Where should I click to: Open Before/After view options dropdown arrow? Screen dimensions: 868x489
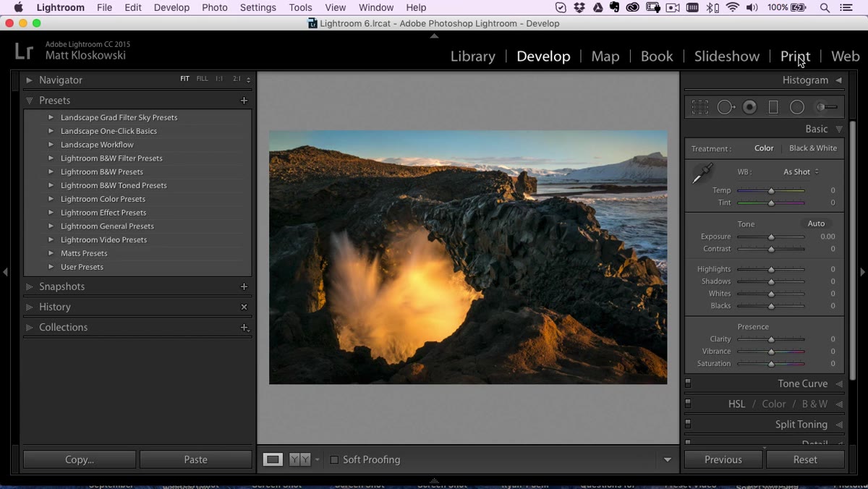coord(317,459)
